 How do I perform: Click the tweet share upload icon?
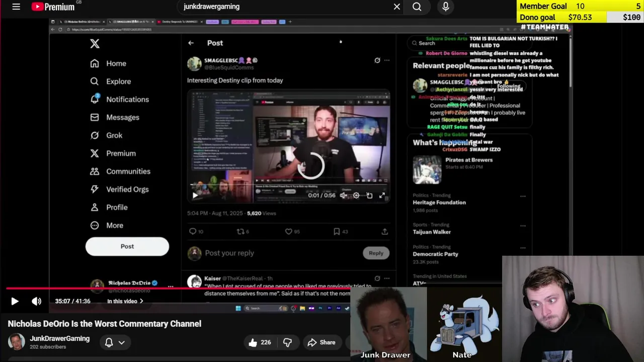(384, 231)
